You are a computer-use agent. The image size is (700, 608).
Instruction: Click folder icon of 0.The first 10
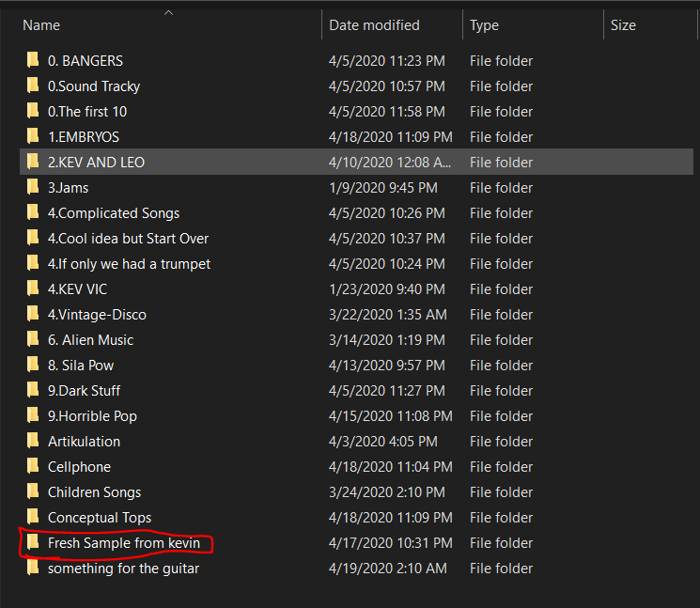click(x=33, y=111)
